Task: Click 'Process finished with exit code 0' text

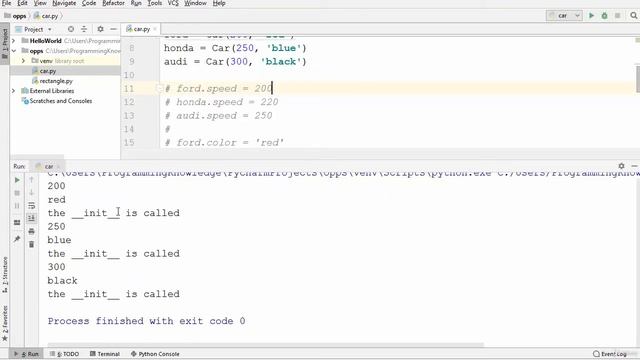Action: coord(147,321)
